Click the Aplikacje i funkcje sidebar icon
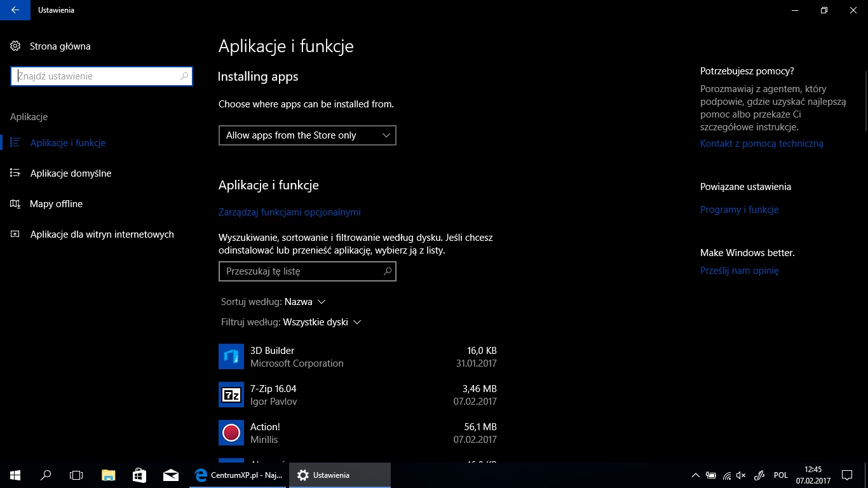 click(15, 142)
